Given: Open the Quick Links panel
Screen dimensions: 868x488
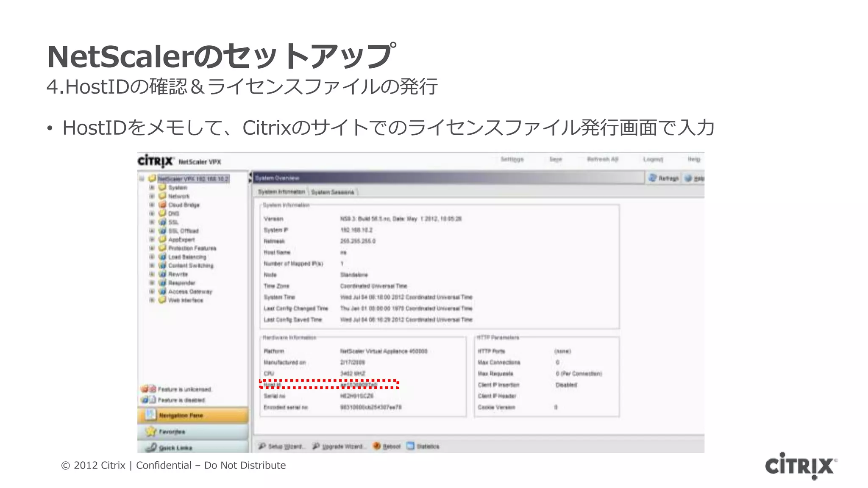Looking at the screenshot, I should 175,448.
